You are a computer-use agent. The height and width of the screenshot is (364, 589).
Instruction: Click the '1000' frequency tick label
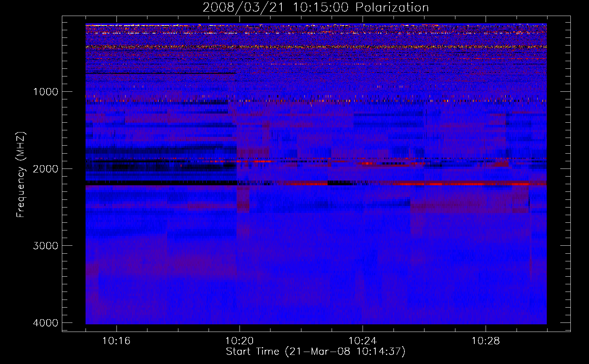pyautogui.click(x=46, y=92)
